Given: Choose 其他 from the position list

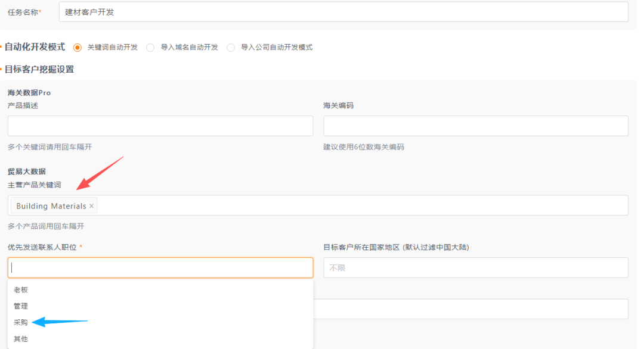Looking at the screenshot, I should point(160,339).
